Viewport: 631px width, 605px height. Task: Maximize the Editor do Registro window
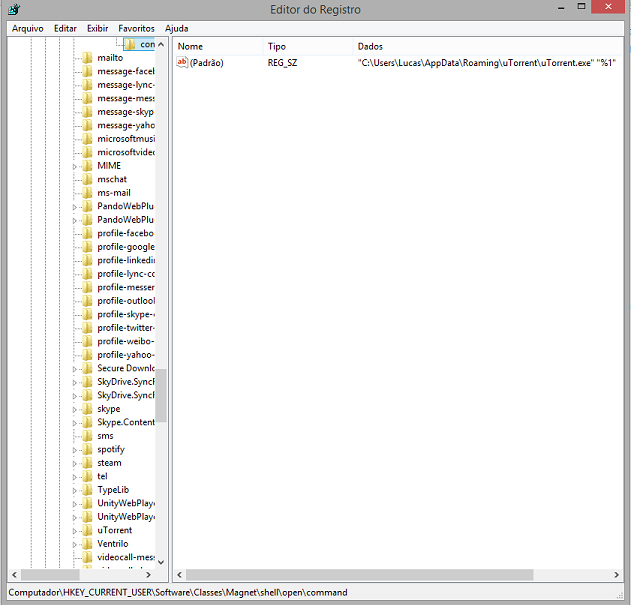click(581, 6)
